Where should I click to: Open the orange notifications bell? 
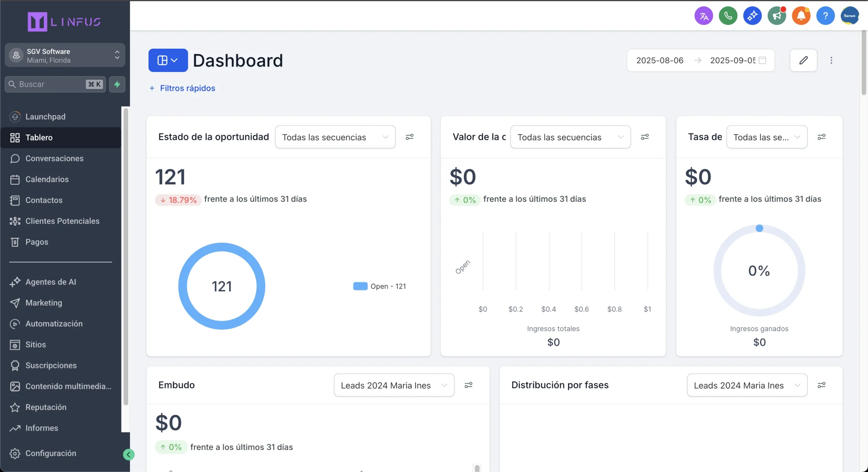click(x=801, y=16)
